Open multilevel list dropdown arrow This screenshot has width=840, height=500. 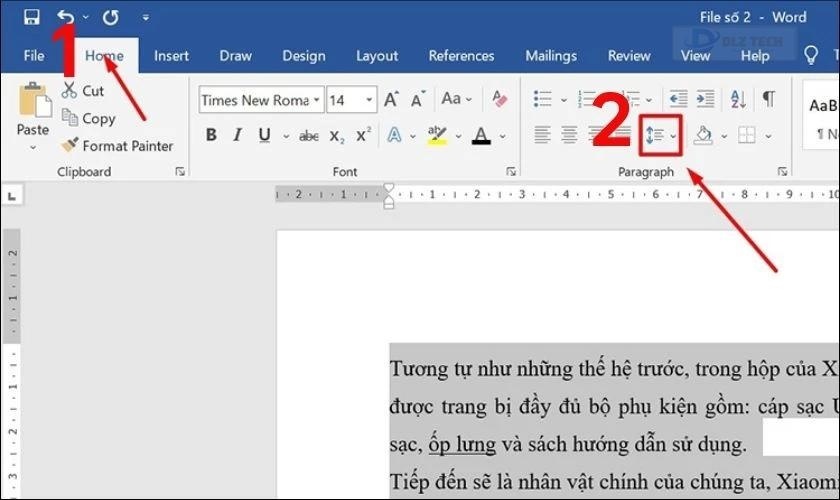pyautogui.click(x=649, y=100)
